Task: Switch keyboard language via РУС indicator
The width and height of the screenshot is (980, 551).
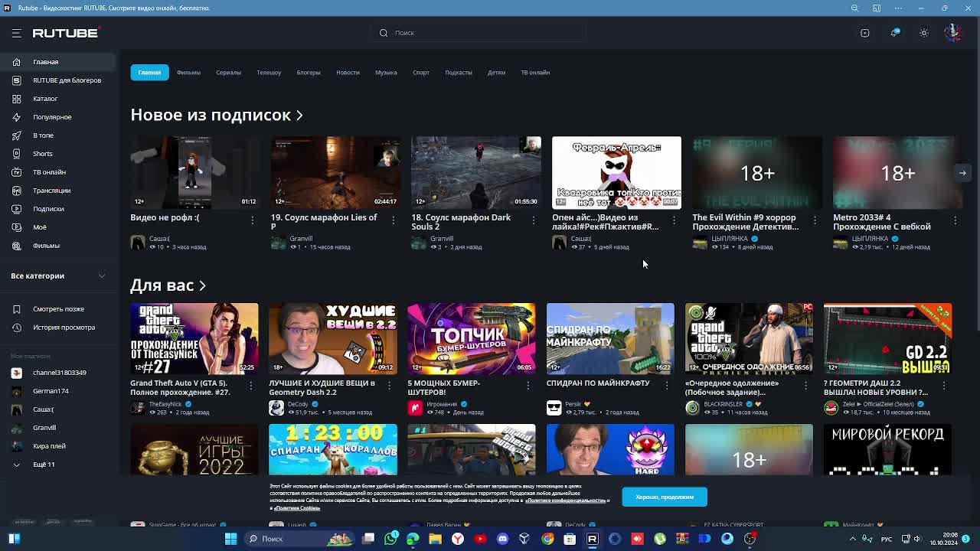Action: (x=886, y=539)
